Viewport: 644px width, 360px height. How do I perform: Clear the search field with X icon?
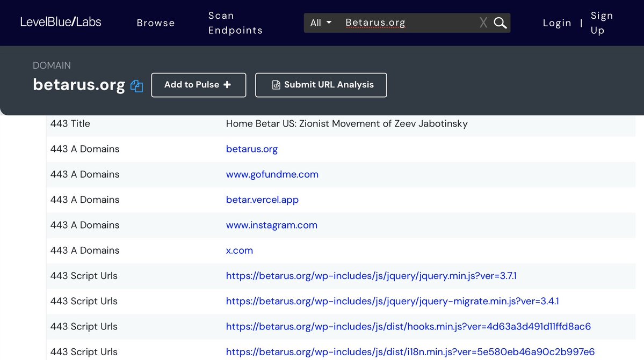point(483,23)
